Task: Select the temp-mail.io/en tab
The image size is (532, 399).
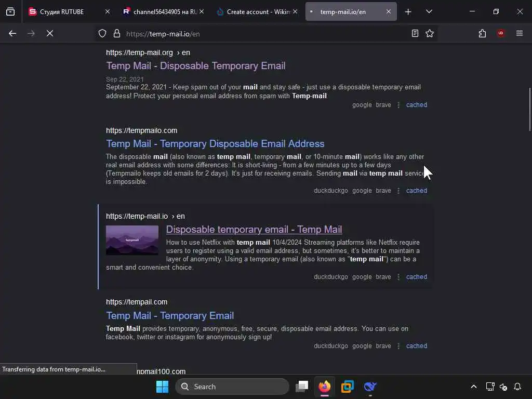Action: 351,11
